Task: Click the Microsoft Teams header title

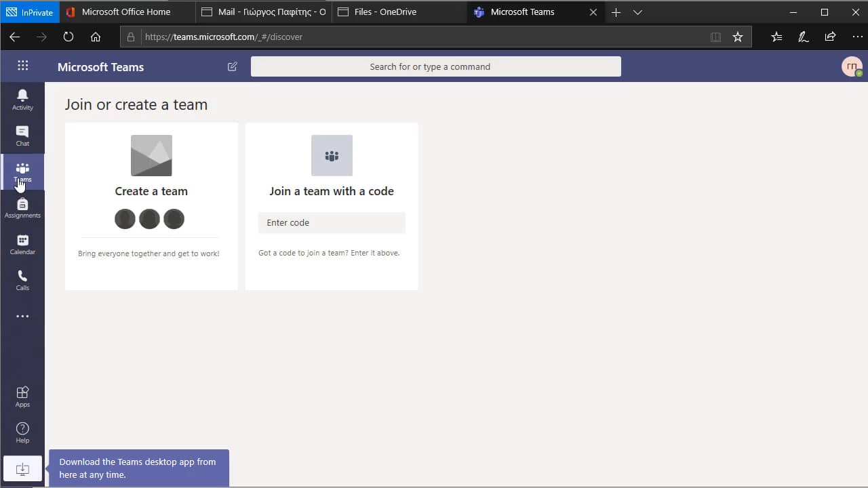Action: pyautogui.click(x=101, y=67)
